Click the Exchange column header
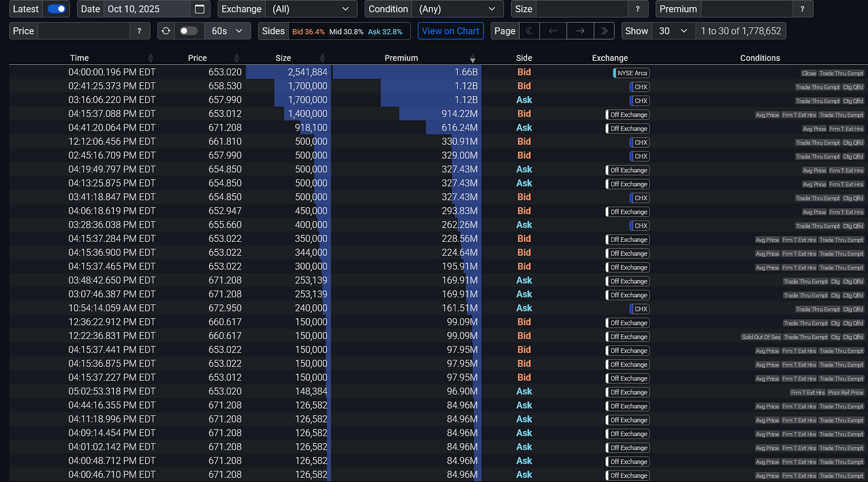Image resolution: width=868 pixels, height=482 pixels. [610, 58]
